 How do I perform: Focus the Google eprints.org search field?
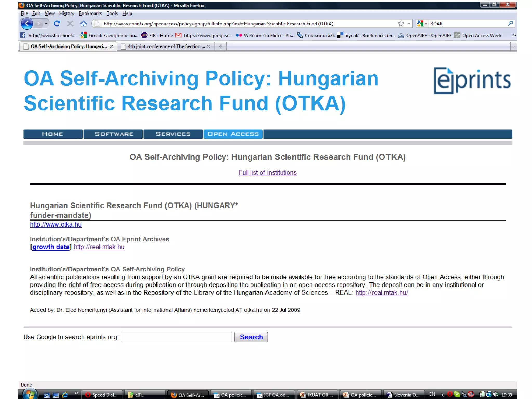(x=176, y=337)
